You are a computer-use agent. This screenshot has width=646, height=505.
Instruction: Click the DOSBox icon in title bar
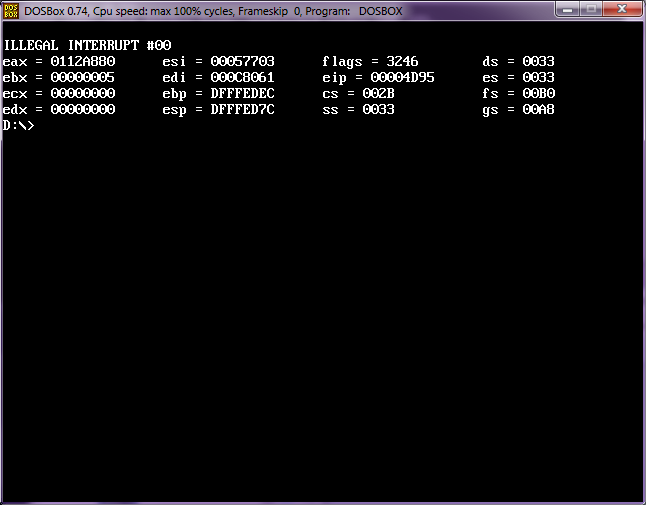(11, 11)
